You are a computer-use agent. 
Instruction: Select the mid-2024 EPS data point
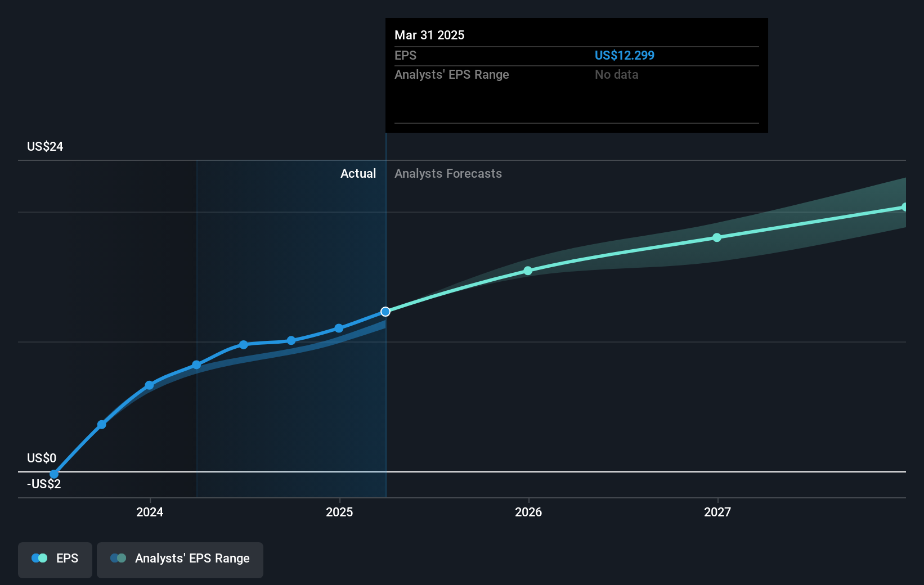[244, 345]
